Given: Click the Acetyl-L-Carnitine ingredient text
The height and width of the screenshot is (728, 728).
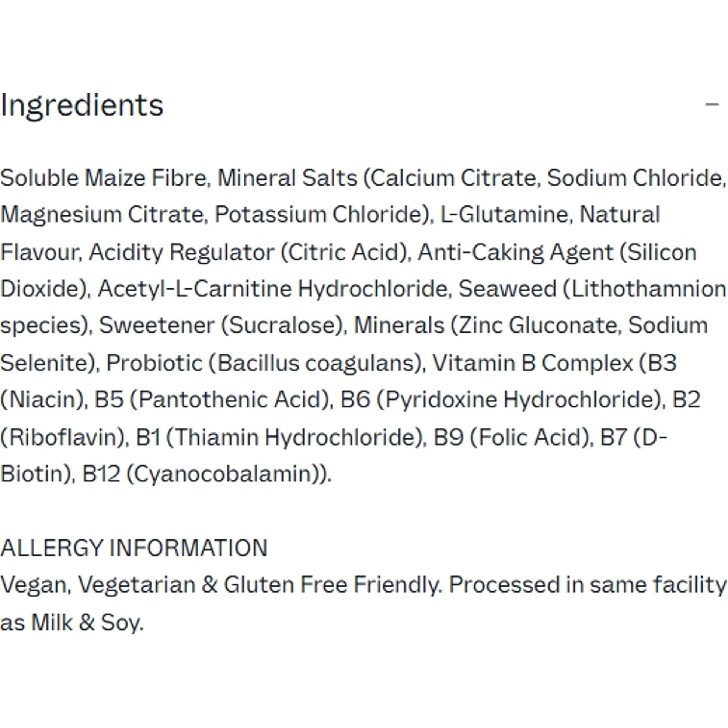Looking at the screenshot, I should point(195,289).
